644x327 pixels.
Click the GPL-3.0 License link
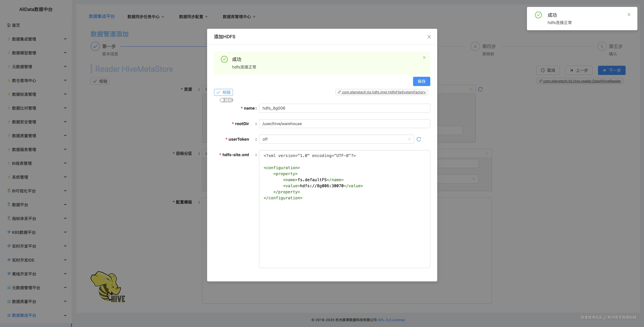point(391,320)
